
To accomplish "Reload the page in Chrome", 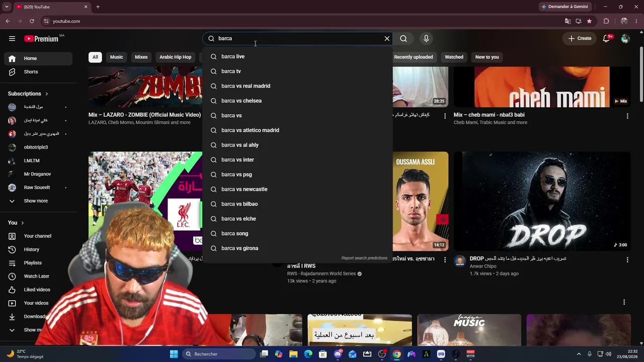I will [x=32, y=21].
